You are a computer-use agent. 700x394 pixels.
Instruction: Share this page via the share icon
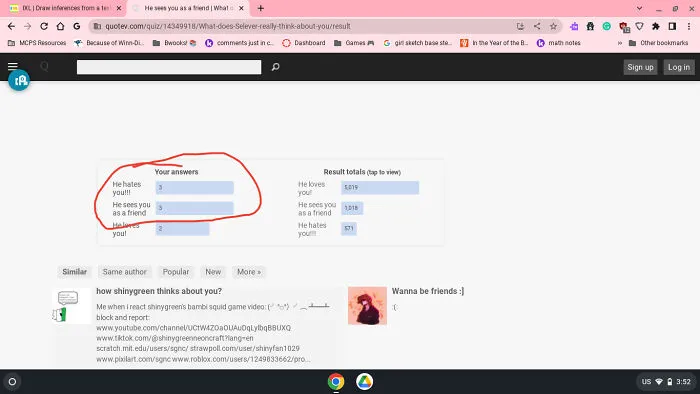pyautogui.click(x=537, y=26)
